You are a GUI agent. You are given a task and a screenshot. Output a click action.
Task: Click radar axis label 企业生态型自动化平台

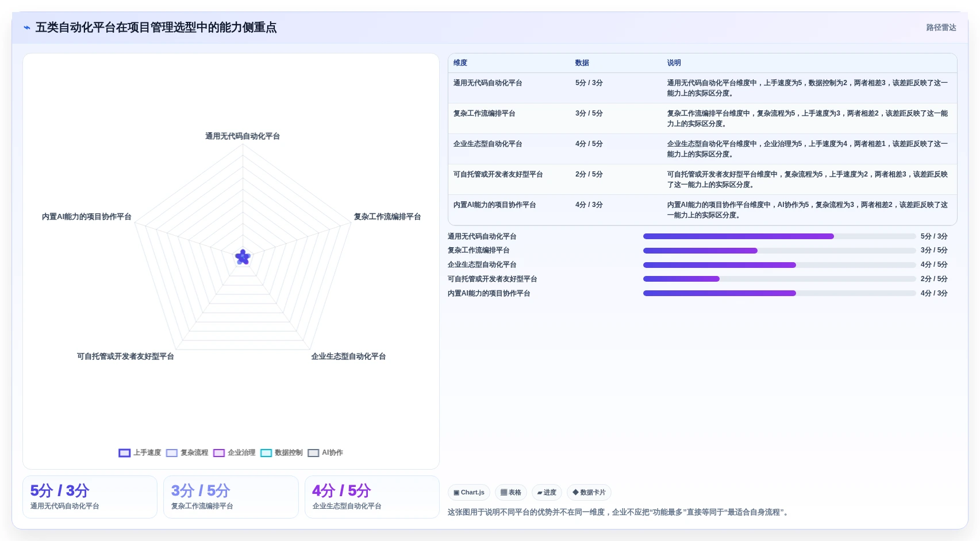tap(348, 356)
